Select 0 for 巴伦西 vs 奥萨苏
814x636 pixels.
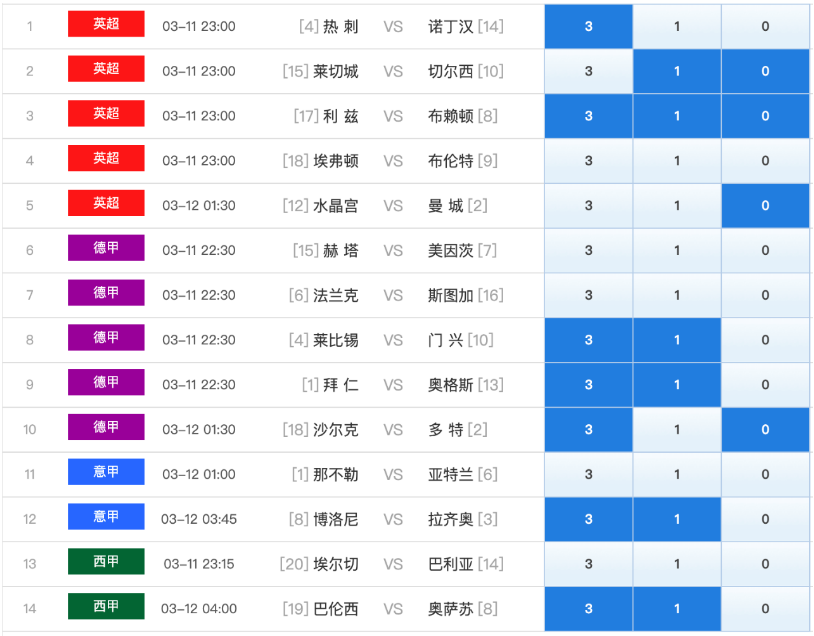tap(765, 608)
